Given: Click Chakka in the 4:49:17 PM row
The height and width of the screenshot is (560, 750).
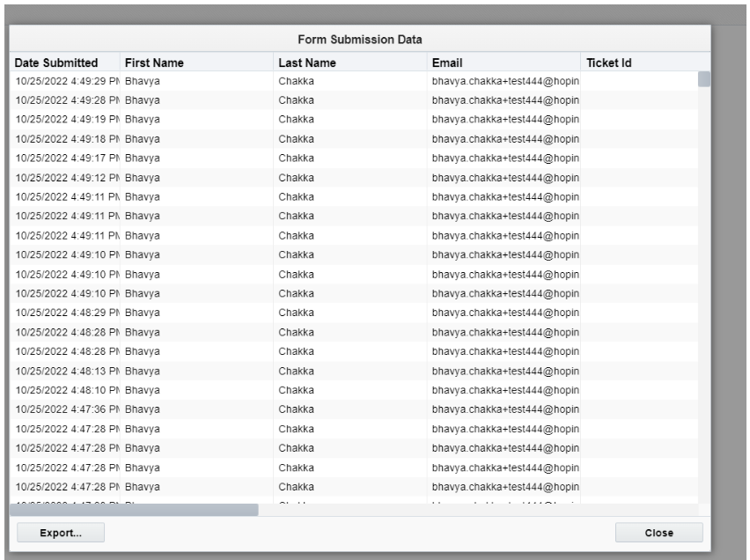Looking at the screenshot, I should [296, 158].
